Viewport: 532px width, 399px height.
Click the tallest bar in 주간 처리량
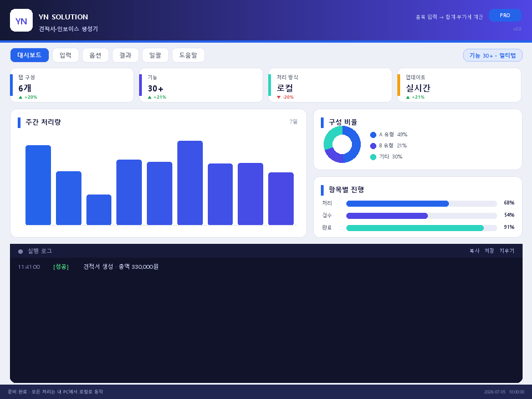tap(190, 183)
